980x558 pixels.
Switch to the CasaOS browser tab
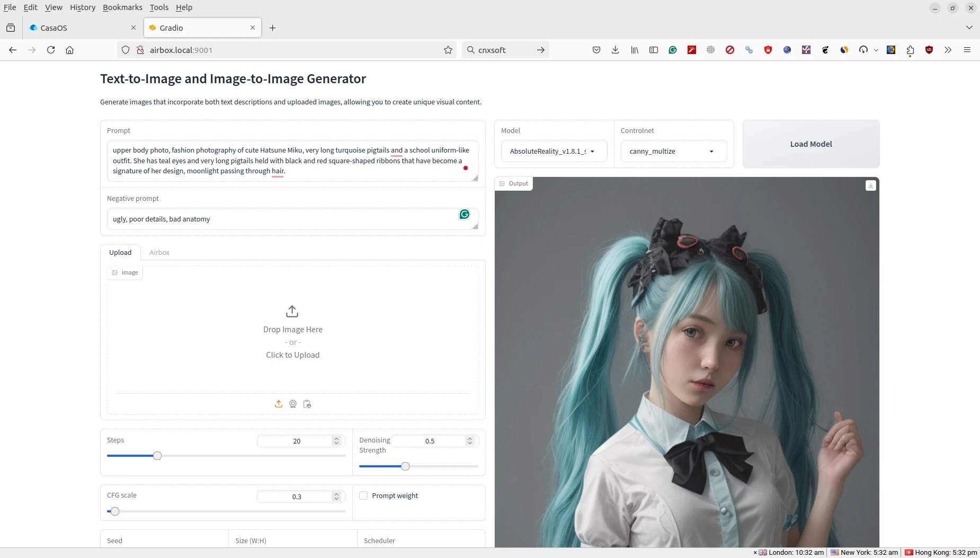pos(82,28)
